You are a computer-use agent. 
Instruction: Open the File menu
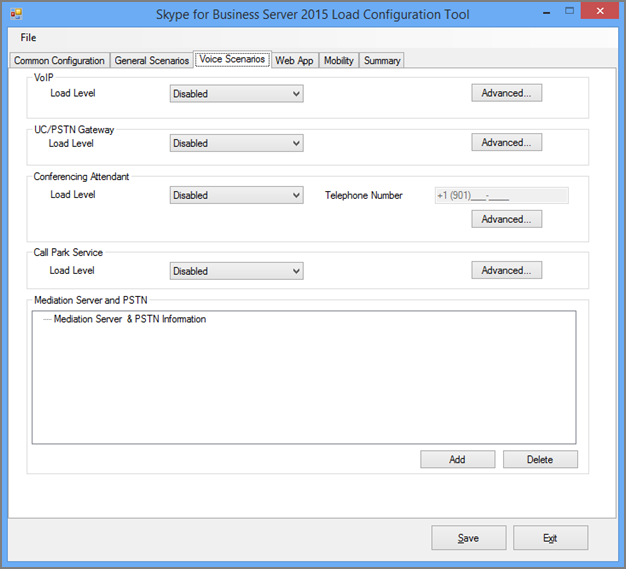click(x=28, y=38)
